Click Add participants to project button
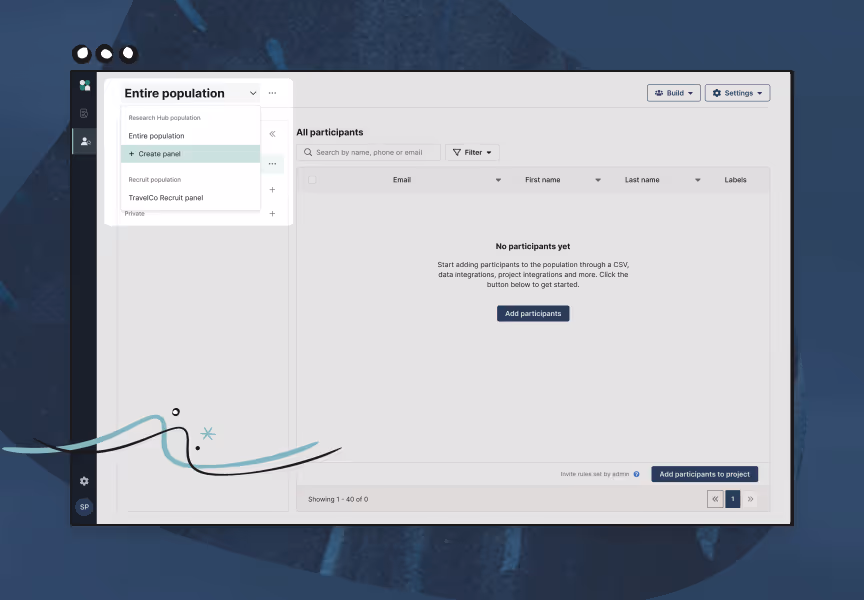 click(x=704, y=474)
